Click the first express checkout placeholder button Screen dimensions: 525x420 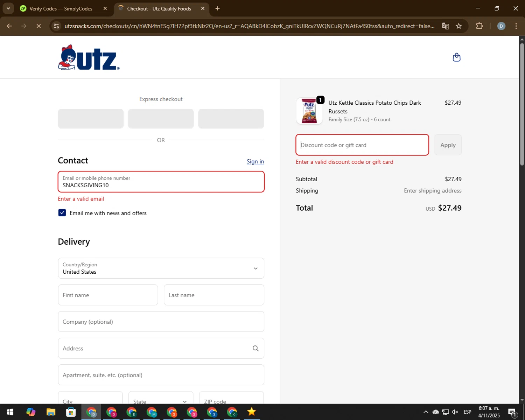tap(91, 119)
